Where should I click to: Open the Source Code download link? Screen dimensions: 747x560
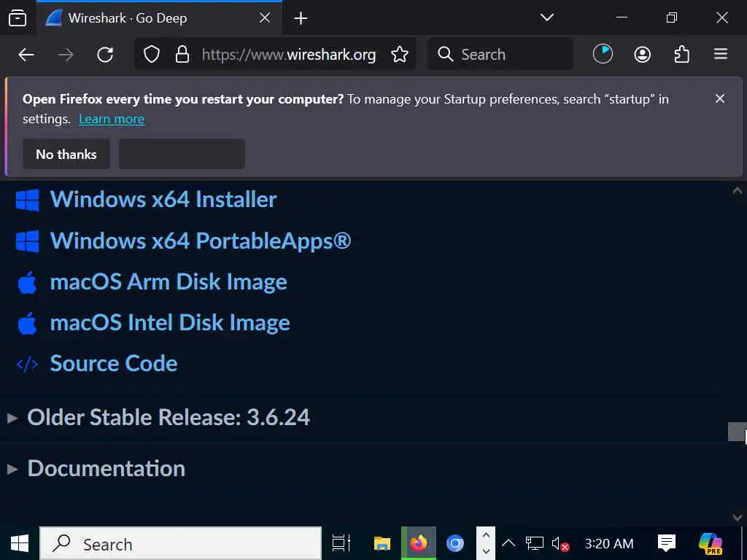(x=114, y=363)
